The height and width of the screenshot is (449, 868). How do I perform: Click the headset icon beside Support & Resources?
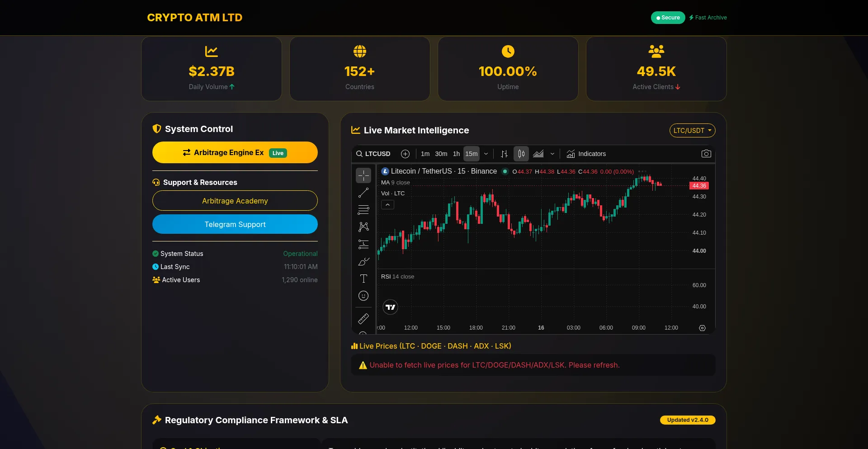pos(156,182)
